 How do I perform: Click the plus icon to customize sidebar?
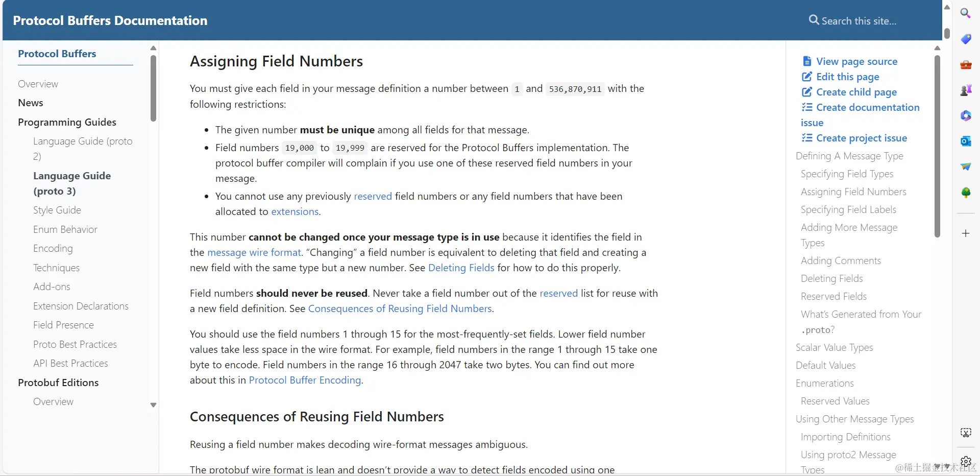[965, 233]
